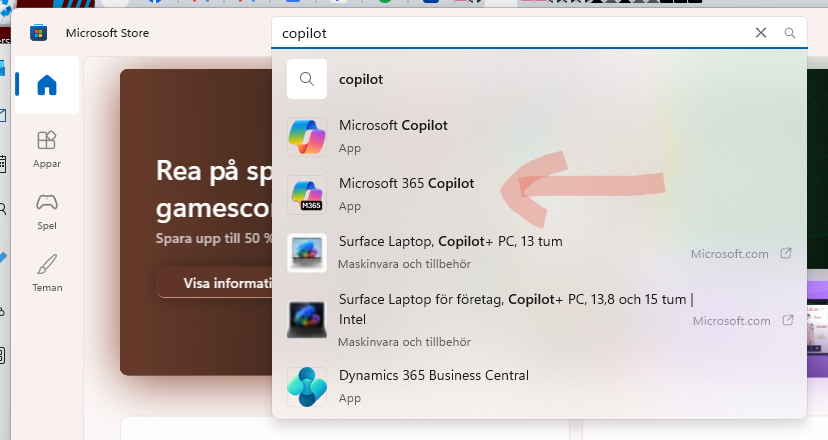Clear the search box with the X
The height and width of the screenshot is (440, 828).
point(760,33)
